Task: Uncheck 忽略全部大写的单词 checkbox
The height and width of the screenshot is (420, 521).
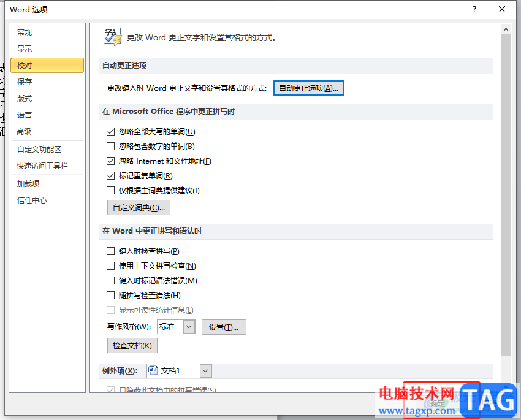Action: (x=111, y=132)
